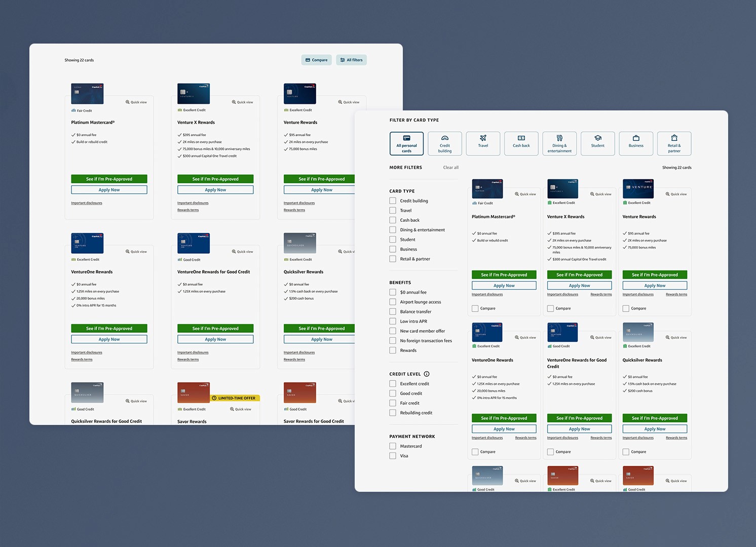Click See if I'm Pre-Approved for VentureOne Rewards, front window

[x=504, y=418]
